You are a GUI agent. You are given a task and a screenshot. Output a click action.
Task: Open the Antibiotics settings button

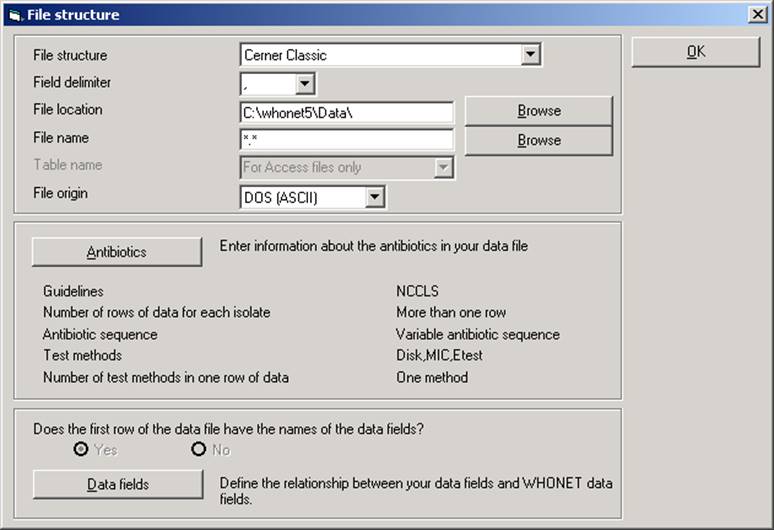click(x=116, y=252)
